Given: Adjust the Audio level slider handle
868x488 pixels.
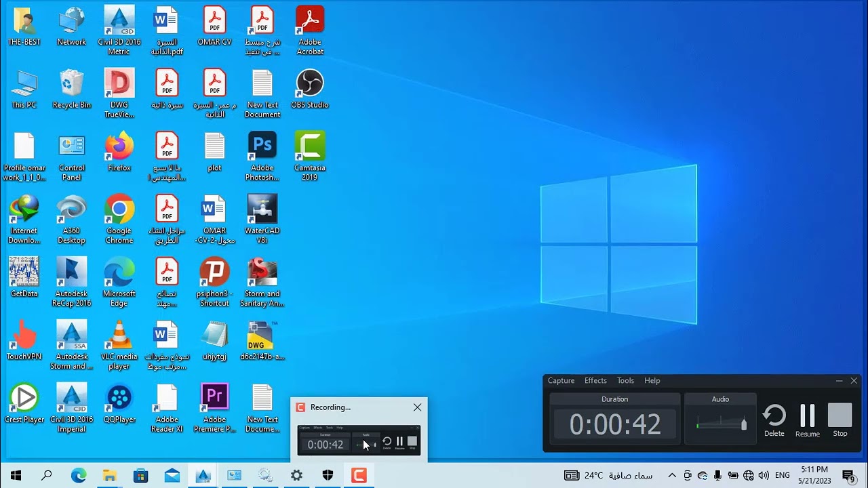Looking at the screenshot, I should (743, 424).
